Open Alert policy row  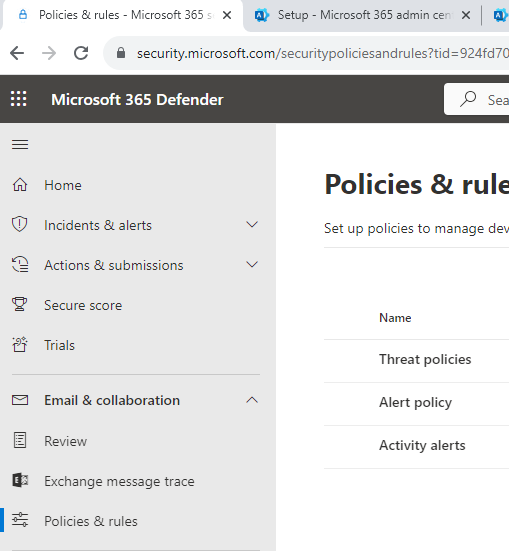pos(417,403)
